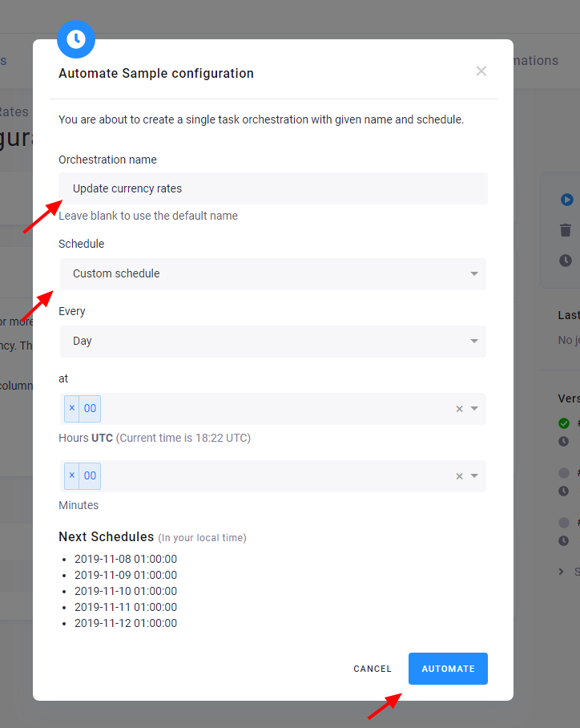The height and width of the screenshot is (728, 580).
Task: Click the blue clock icon above the dialog
Action: (x=76, y=38)
